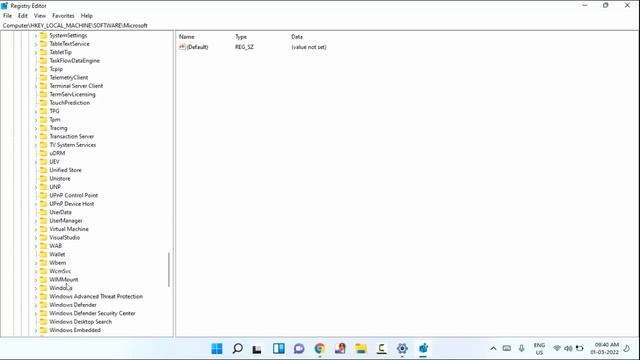The width and height of the screenshot is (640, 360).
Task: Select the WIMMount key
Action: pos(64,280)
